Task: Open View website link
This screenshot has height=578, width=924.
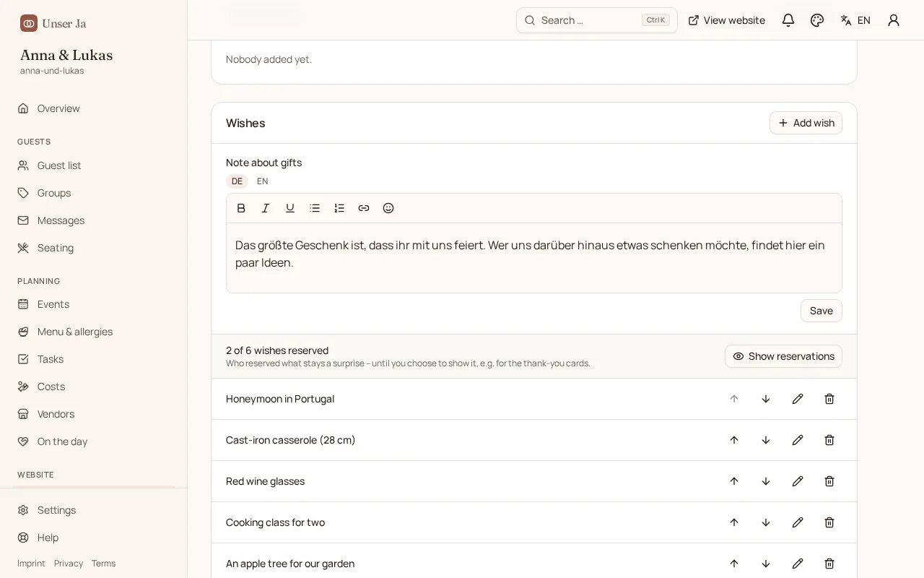Action: [726, 20]
